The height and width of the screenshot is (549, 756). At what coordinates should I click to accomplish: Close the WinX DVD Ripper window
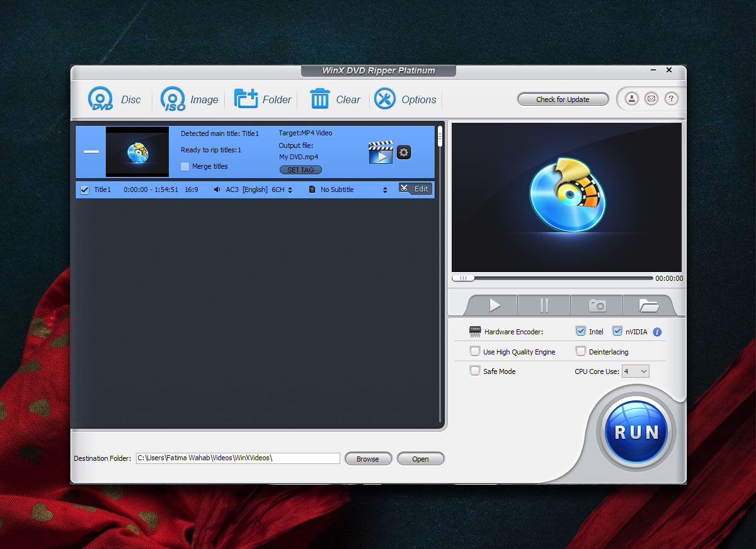click(669, 70)
